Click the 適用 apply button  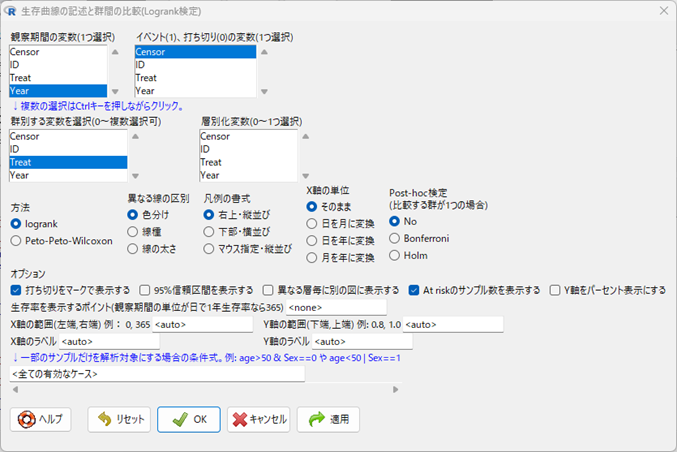(328, 419)
